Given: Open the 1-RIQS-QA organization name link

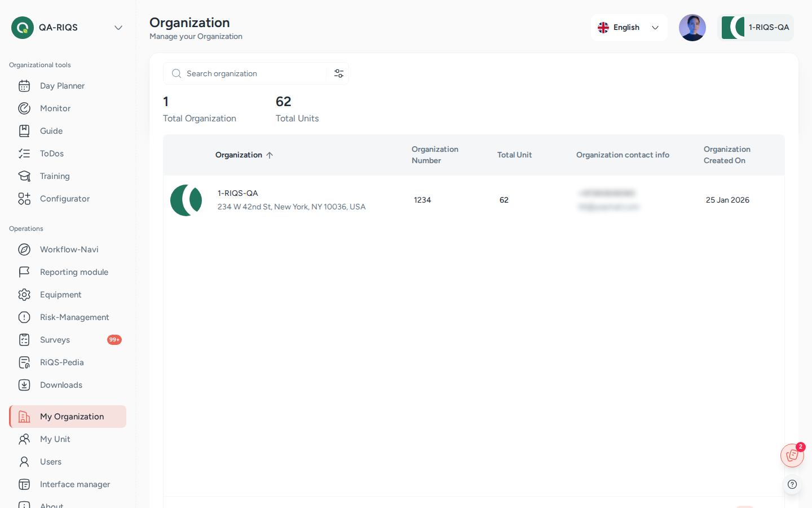Looking at the screenshot, I should [238, 193].
